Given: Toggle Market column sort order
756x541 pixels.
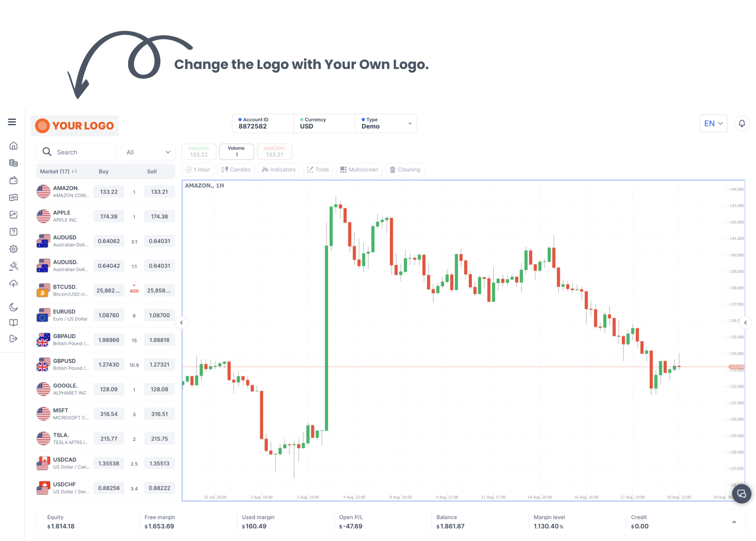Looking at the screenshot, I should click(x=74, y=171).
